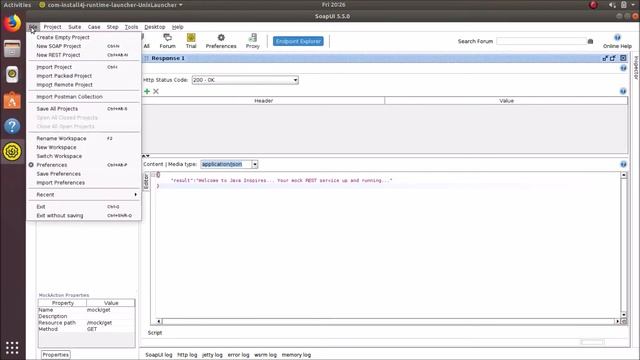Click the editor's horizontal scrollbar
The width and height of the screenshot is (640, 360).
coord(388,322)
